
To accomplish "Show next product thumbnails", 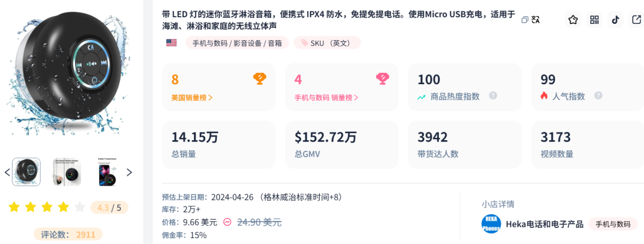I will click(x=129, y=172).
